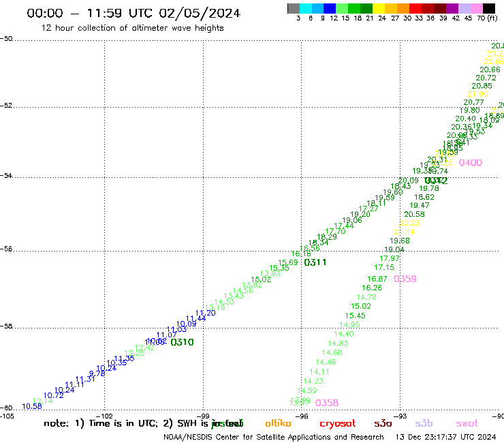Select the pink 0400 swot time marker
Image resolution: width=504 pixels, height=443 pixels.
[471, 163]
